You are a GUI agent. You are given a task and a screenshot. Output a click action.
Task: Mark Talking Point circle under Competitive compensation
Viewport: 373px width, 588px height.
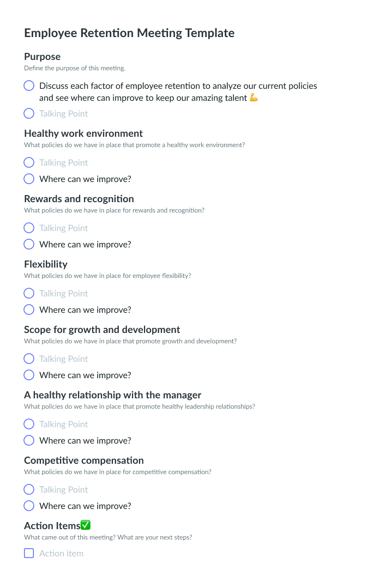[29, 489]
